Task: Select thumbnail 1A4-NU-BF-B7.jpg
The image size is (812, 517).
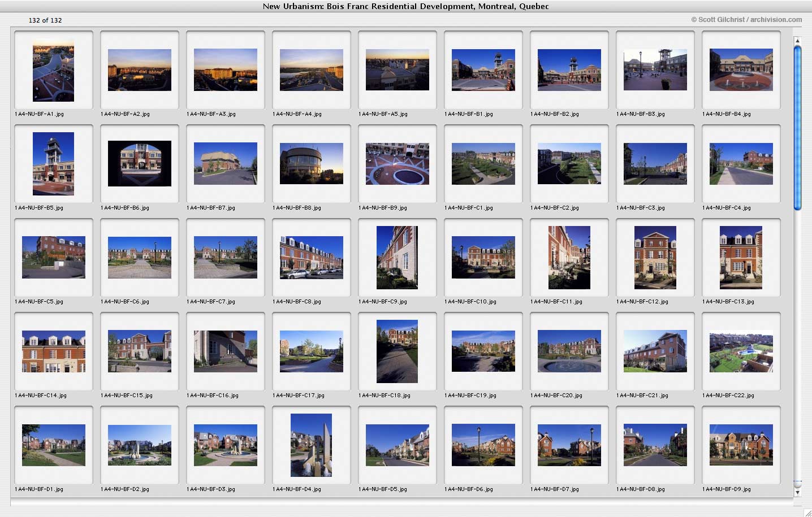Action: coord(226,164)
